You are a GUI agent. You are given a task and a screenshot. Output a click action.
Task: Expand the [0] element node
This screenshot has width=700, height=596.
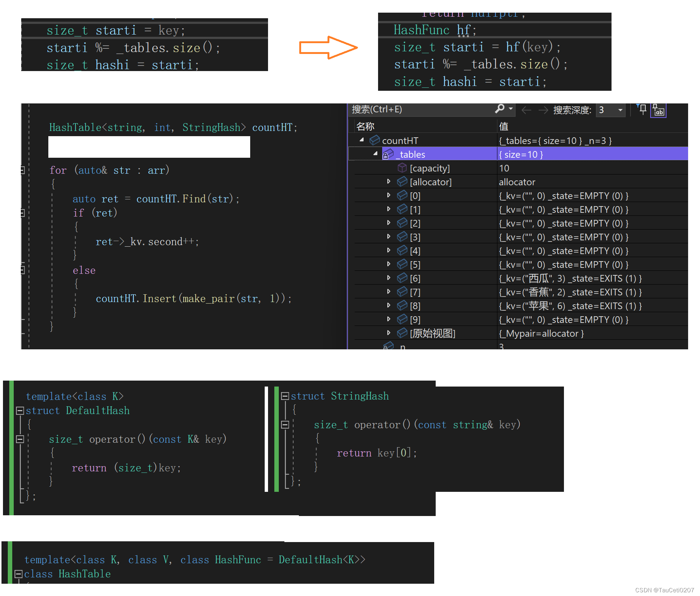pos(388,195)
